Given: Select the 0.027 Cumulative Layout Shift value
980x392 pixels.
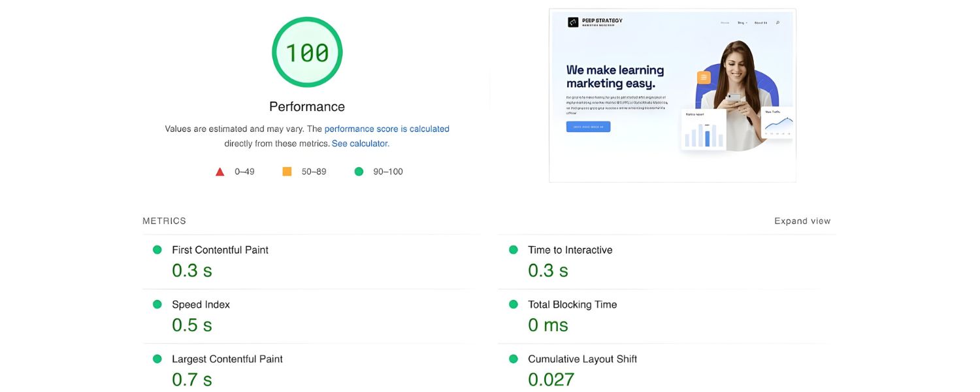Looking at the screenshot, I should coord(551,379).
